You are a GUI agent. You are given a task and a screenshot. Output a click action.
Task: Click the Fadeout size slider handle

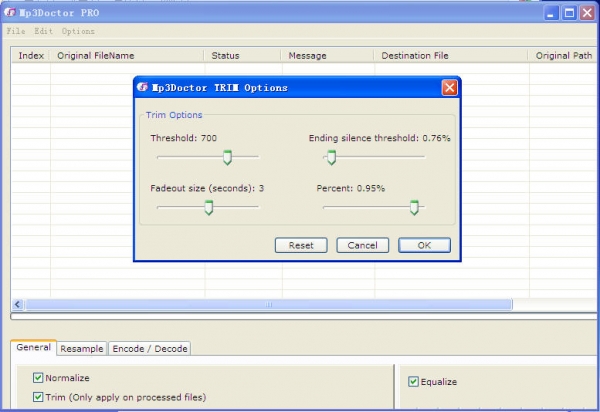pos(209,208)
